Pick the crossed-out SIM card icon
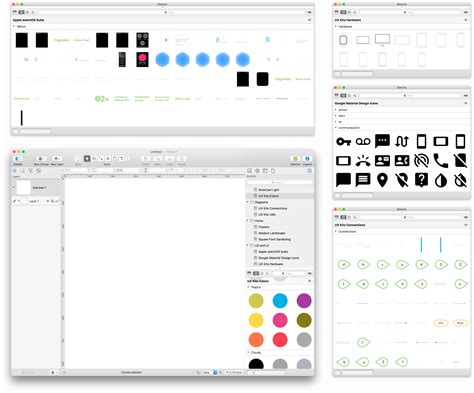This screenshot has height=393, width=474. tap(460, 161)
